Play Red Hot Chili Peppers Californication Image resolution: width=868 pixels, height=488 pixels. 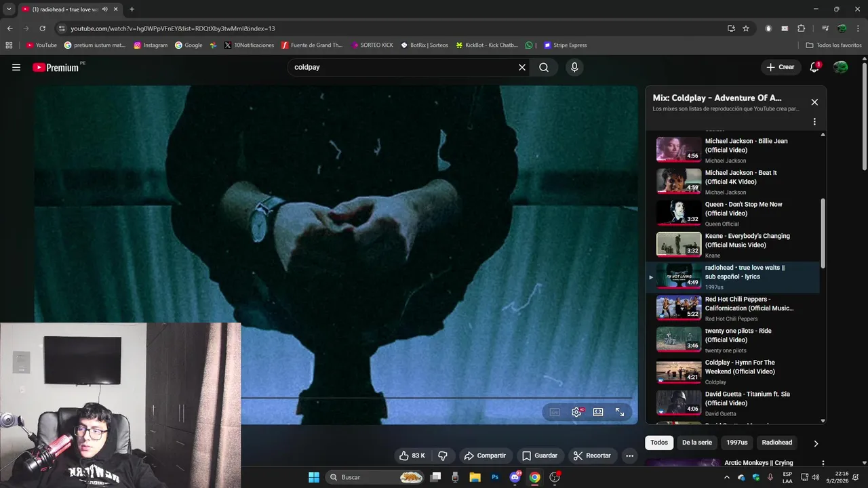[x=732, y=308]
